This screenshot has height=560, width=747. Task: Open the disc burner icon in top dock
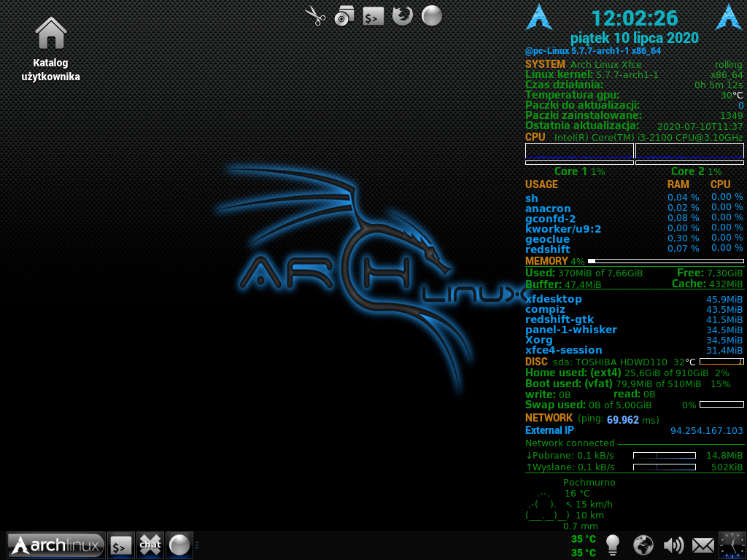(x=344, y=16)
